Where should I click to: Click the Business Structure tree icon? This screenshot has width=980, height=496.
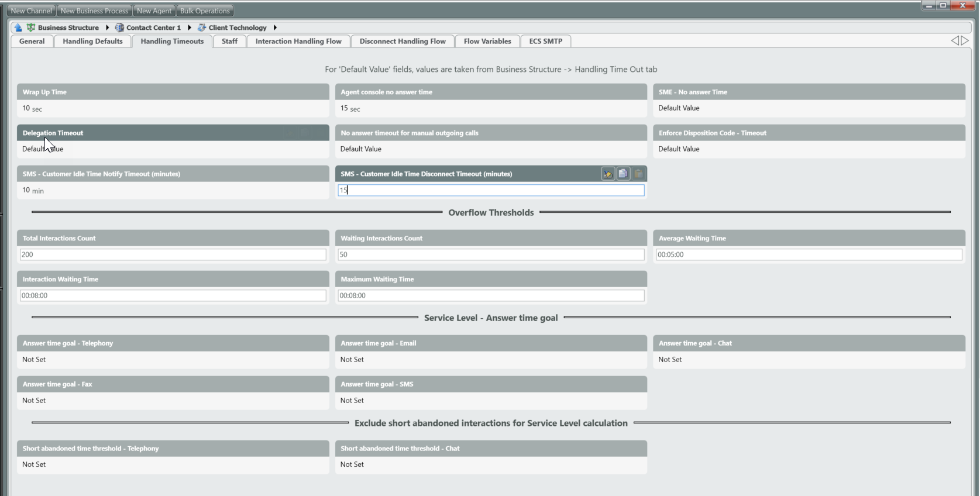pos(31,27)
